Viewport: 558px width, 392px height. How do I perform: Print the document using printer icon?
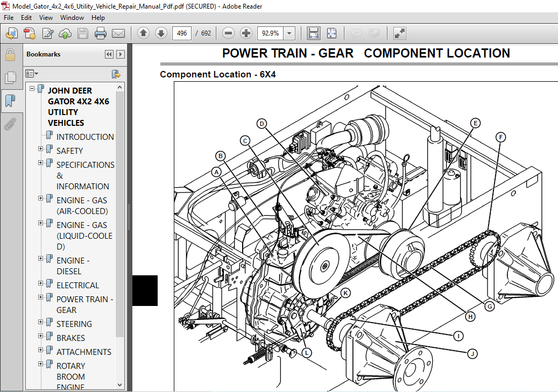click(x=101, y=33)
